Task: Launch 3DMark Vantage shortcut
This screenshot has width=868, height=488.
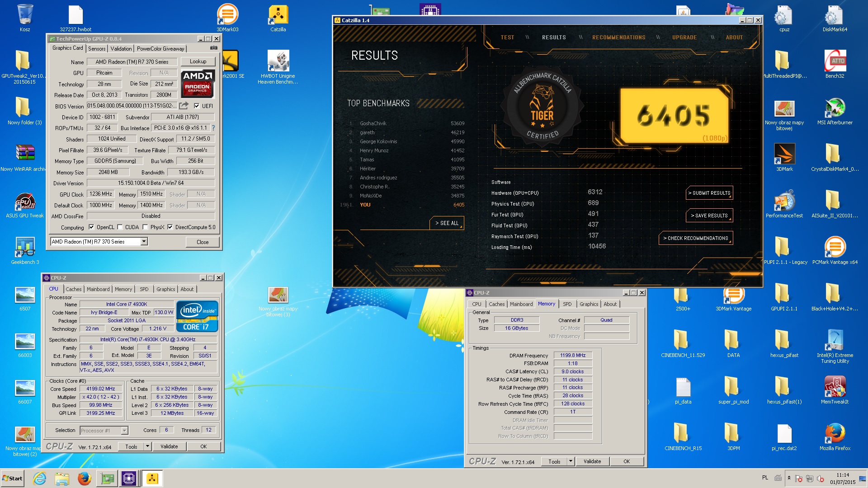Action: click(x=734, y=298)
